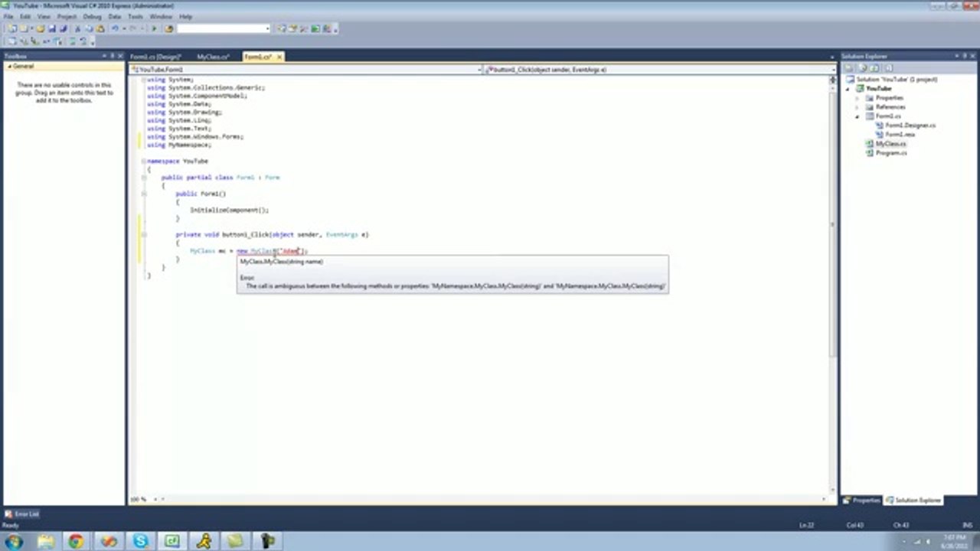Open the Project menu
The image size is (980, 551).
[67, 16]
